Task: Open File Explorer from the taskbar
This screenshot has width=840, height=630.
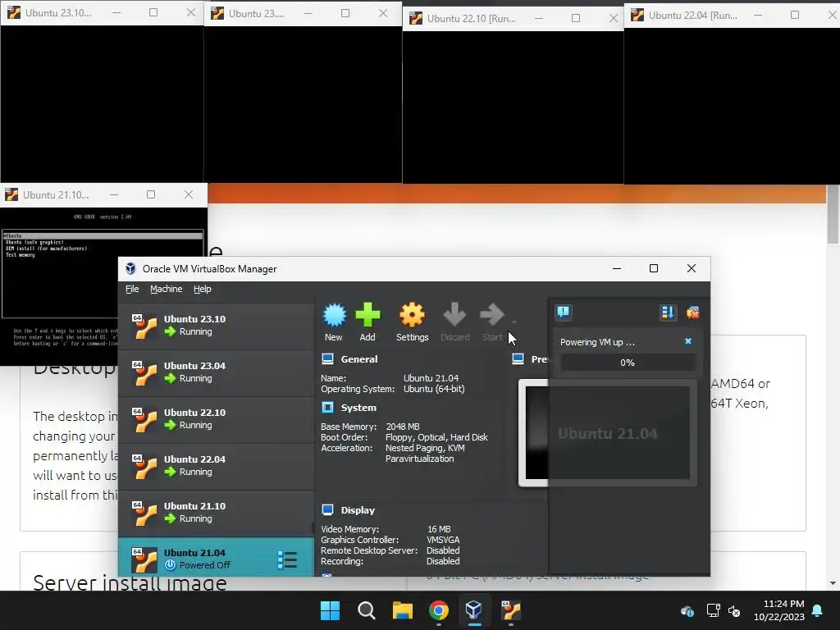Action: 402,610
